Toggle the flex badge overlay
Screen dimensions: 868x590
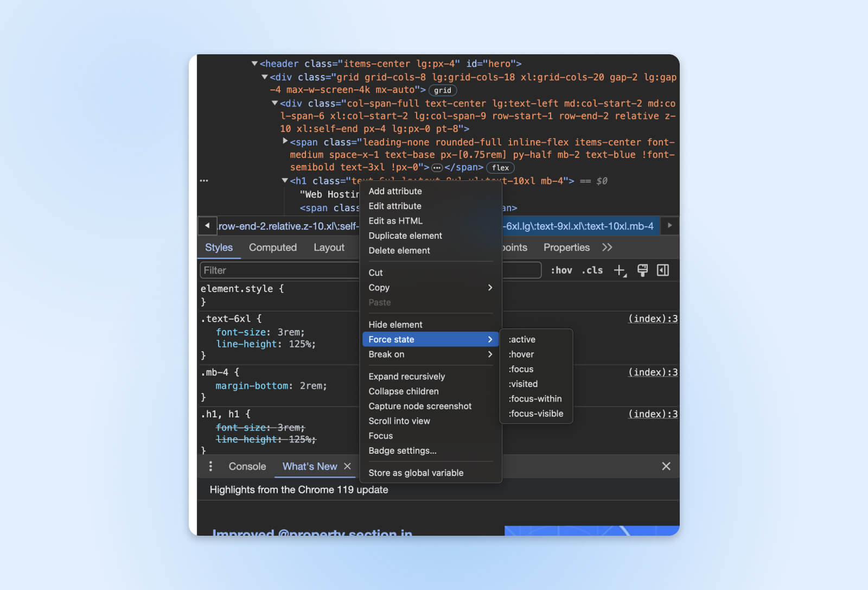click(x=500, y=168)
